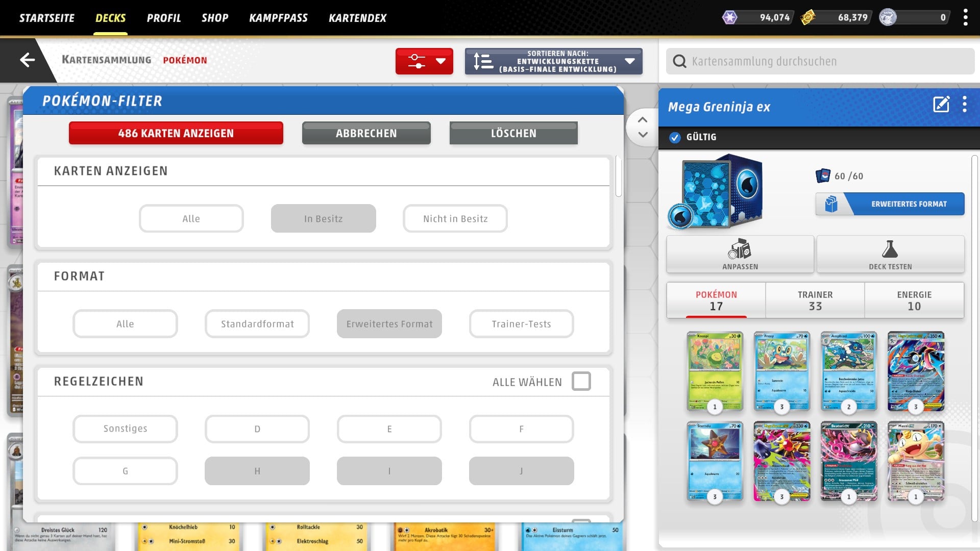Go back with the arrow icon
Viewport: 980px width, 551px height.
click(27, 60)
